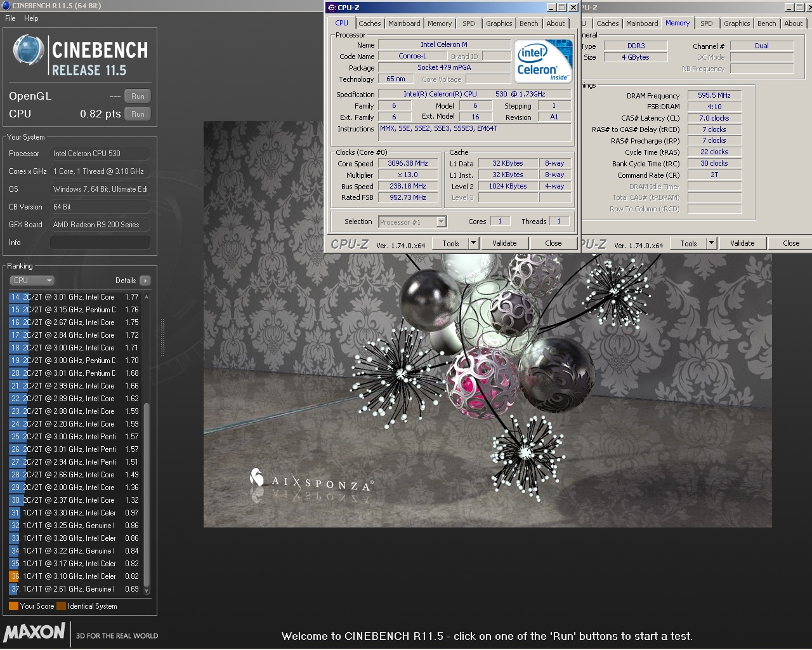812x650 pixels.
Task: Switch to About tab in front CPU-Z
Action: click(556, 23)
